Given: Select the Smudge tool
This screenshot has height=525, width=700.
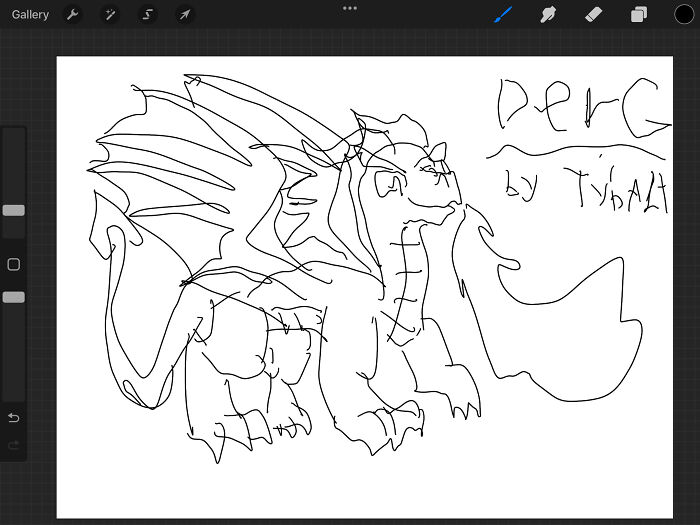Looking at the screenshot, I should pos(548,15).
